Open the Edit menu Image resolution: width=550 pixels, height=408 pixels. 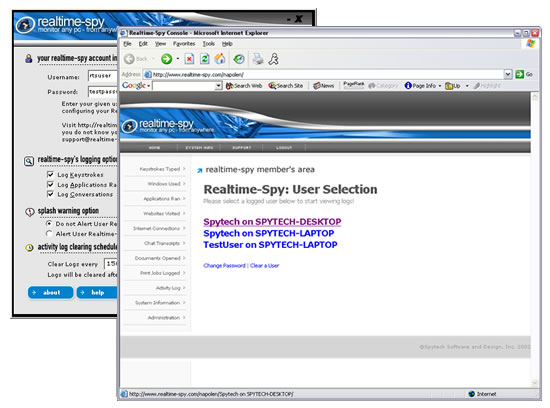point(143,44)
